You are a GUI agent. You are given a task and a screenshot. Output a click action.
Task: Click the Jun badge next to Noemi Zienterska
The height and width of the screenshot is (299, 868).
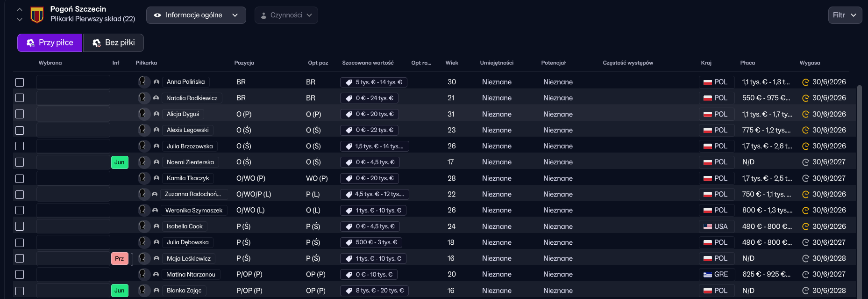click(x=120, y=162)
